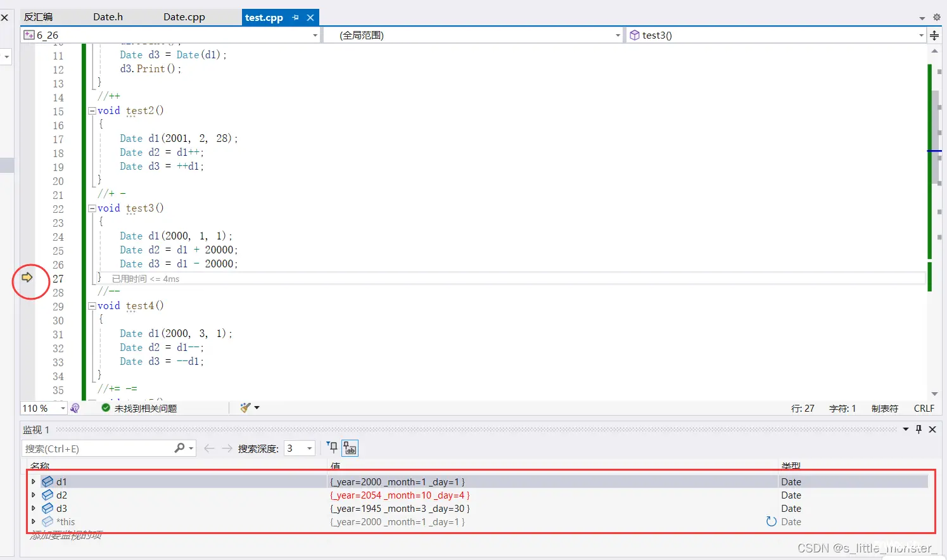Click code line Date d3 = --d1;
The image size is (947, 560).
pyautogui.click(x=162, y=362)
